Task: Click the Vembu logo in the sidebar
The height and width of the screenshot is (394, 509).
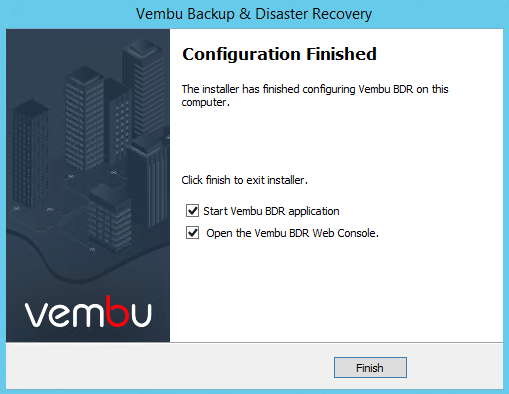Action: [88, 311]
